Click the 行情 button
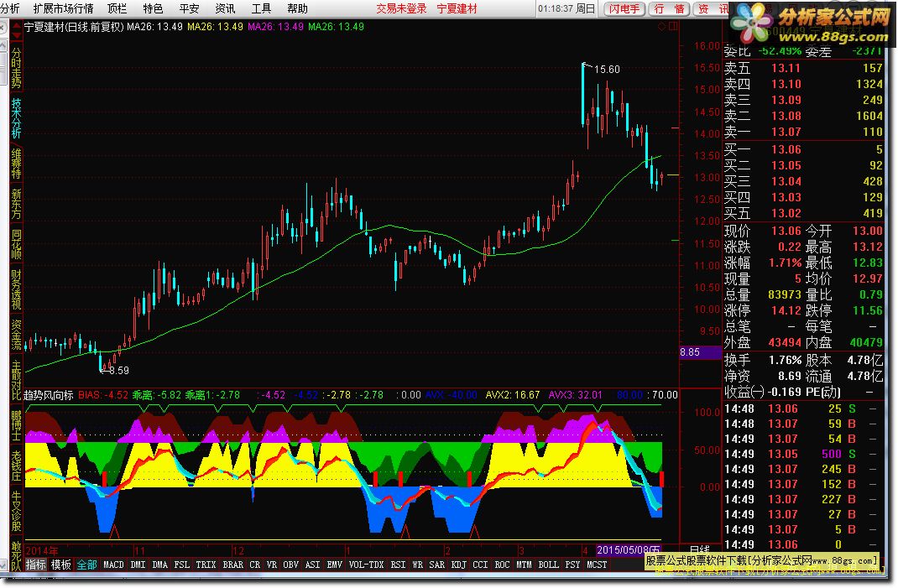The width and height of the screenshot is (898, 588). point(669,8)
